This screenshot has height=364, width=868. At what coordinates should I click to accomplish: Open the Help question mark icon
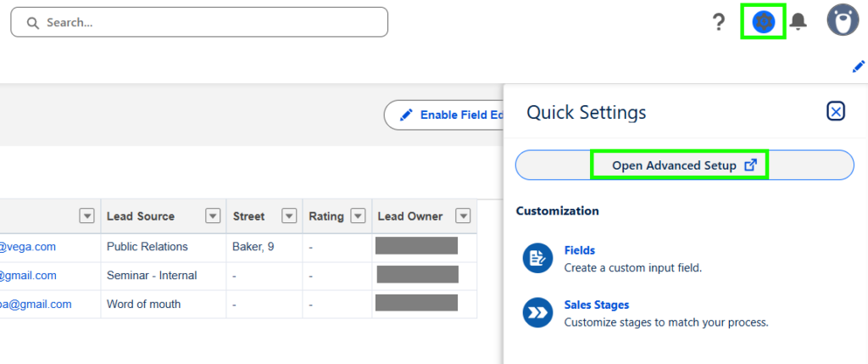tap(718, 22)
